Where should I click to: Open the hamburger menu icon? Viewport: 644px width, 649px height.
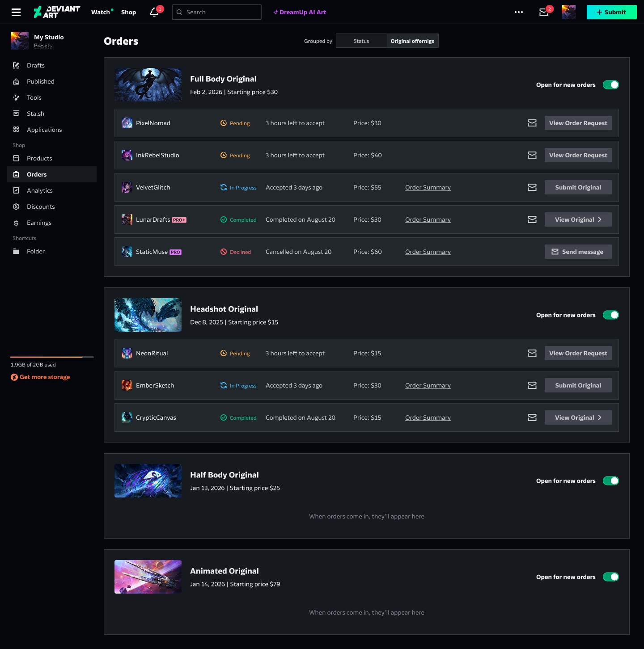(16, 12)
